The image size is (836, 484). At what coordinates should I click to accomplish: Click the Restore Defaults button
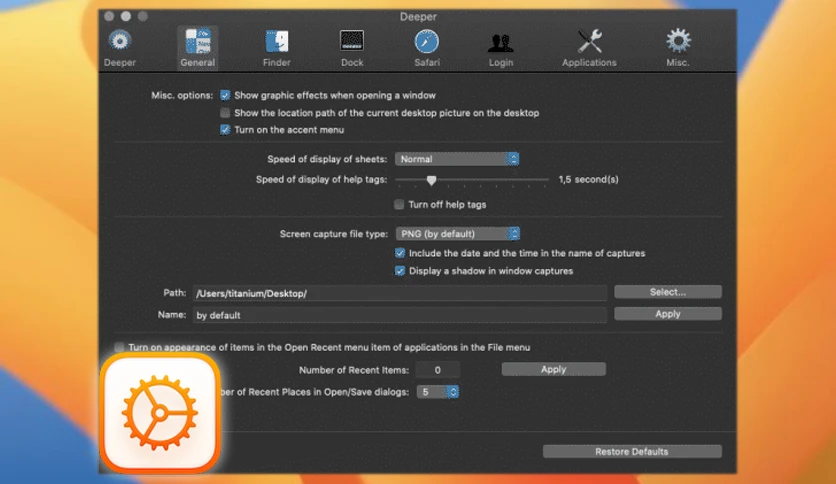tap(632, 451)
